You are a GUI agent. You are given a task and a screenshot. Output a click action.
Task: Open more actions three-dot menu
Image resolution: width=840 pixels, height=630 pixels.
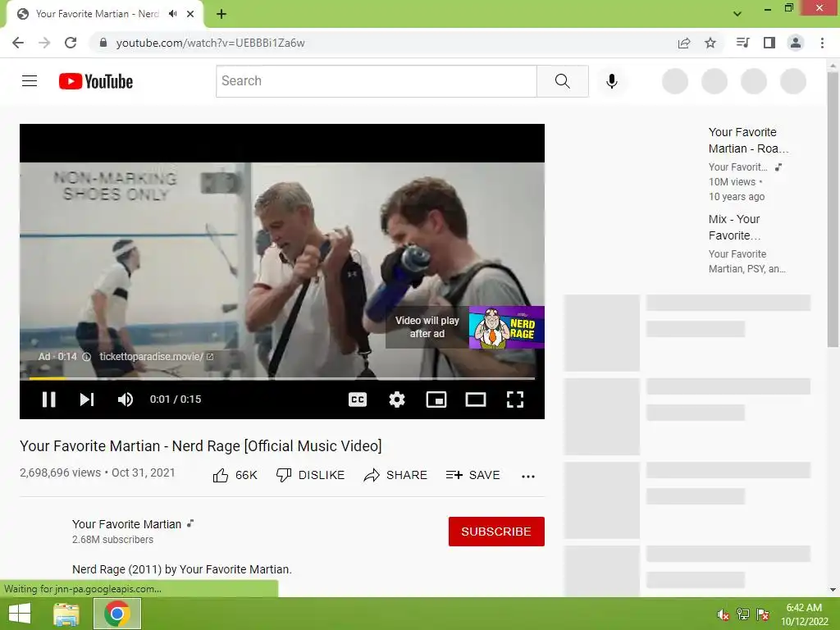click(528, 476)
